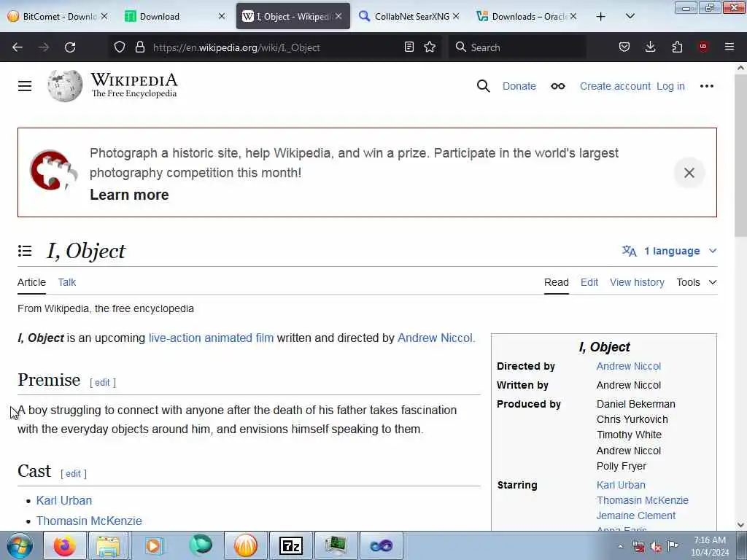This screenshot has width=747, height=560.
Task: Click the taskbar clock 7:16 AM
Action: coord(710,546)
